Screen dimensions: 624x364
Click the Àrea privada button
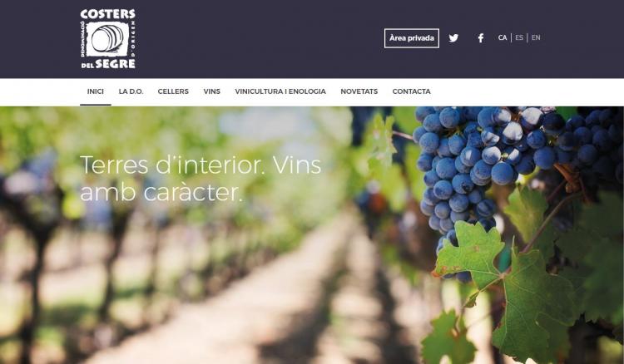click(x=412, y=38)
